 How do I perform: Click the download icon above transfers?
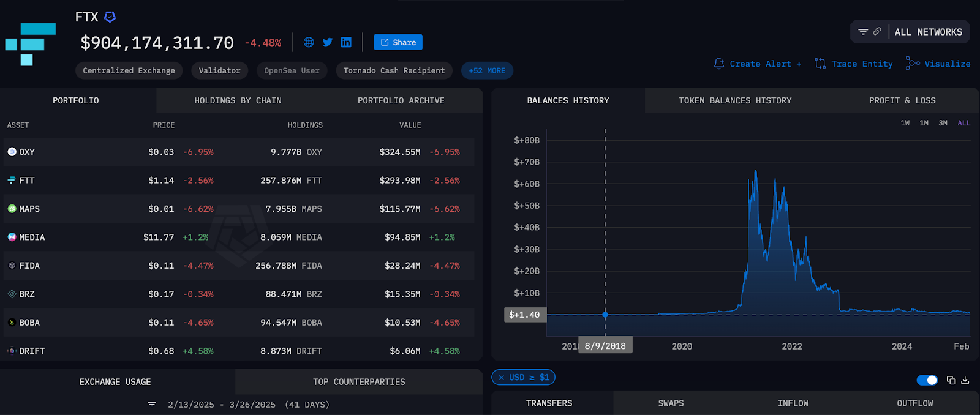(965, 380)
